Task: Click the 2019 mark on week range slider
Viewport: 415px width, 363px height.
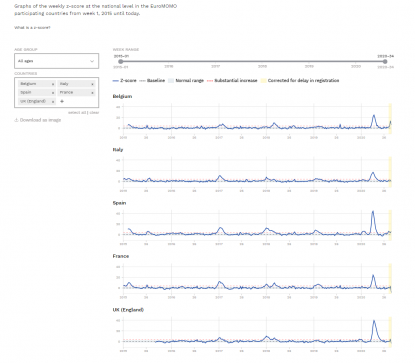Action: (309, 66)
